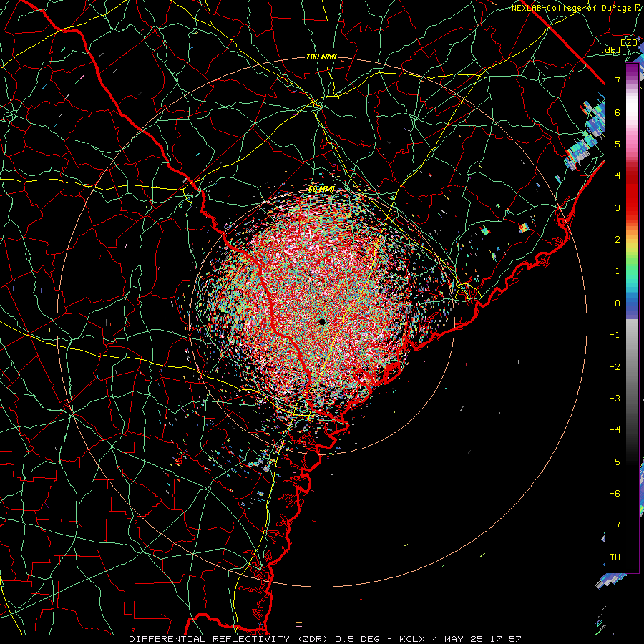Viewport: 644px width, 644px height.
Task: Select the -4 value on the dB scale
Action: [615, 430]
